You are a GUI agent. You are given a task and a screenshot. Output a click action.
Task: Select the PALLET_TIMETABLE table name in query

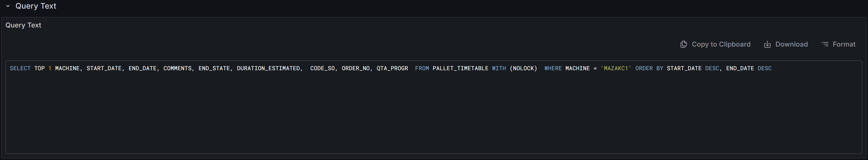click(460, 68)
